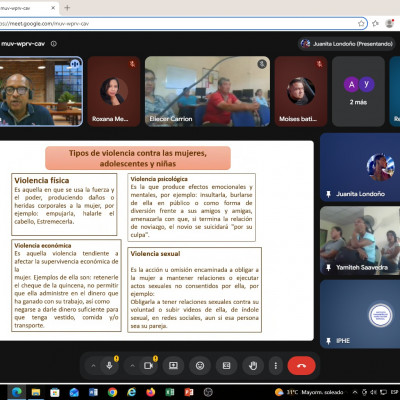
Task: Toggle the camera on/off button
Action: click(148, 366)
